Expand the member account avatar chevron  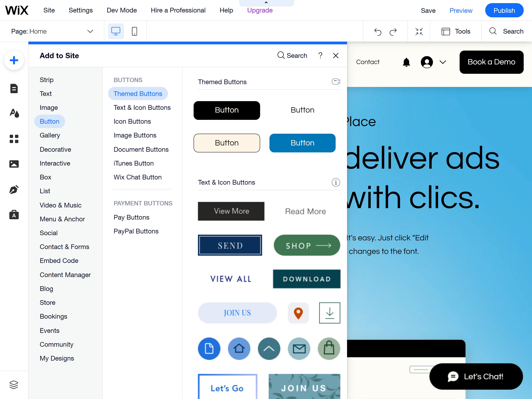[443, 62]
